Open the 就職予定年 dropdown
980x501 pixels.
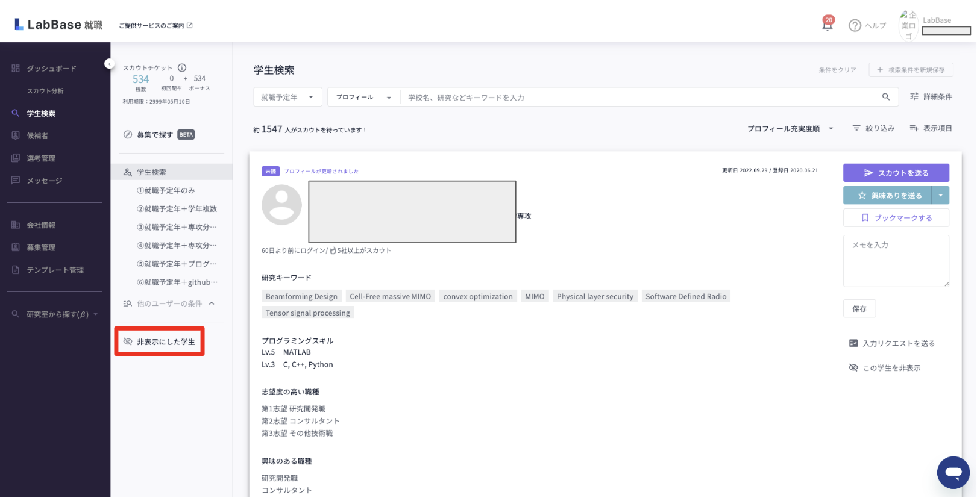click(x=287, y=97)
